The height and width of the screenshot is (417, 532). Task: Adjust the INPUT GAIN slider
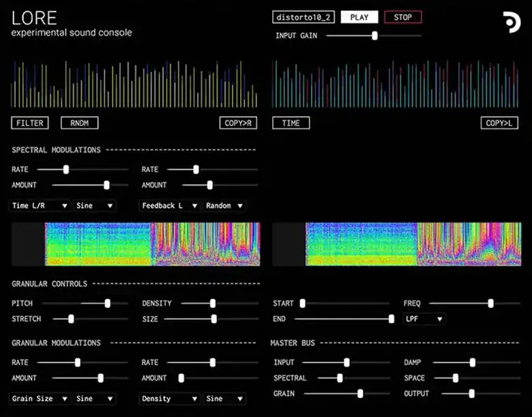pos(374,35)
